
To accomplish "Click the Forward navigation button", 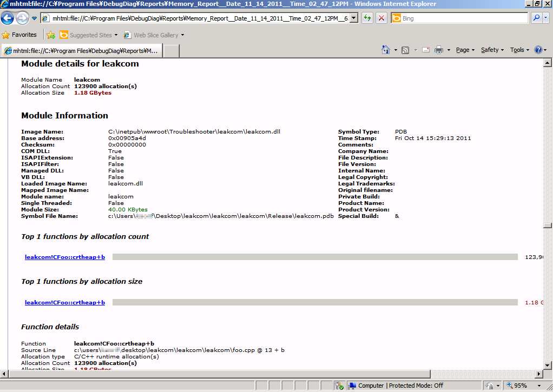I will tap(22, 18).
